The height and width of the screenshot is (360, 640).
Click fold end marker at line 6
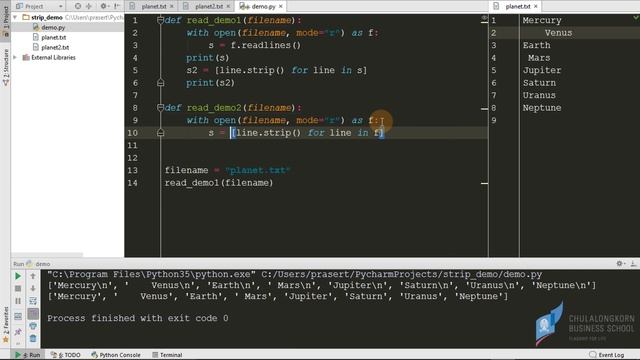coord(160,83)
